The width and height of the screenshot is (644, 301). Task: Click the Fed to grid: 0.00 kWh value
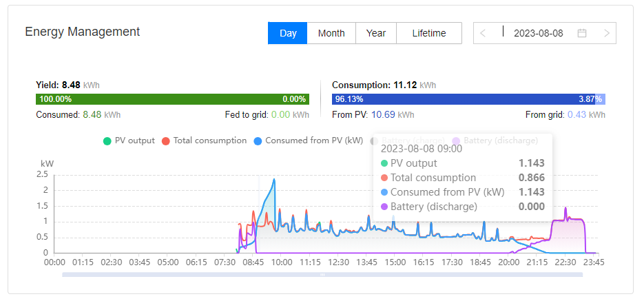pyautogui.click(x=267, y=115)
